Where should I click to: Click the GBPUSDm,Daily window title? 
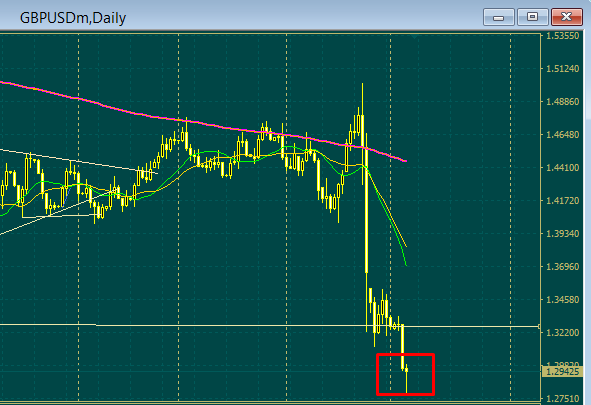[x=73, y=18]
